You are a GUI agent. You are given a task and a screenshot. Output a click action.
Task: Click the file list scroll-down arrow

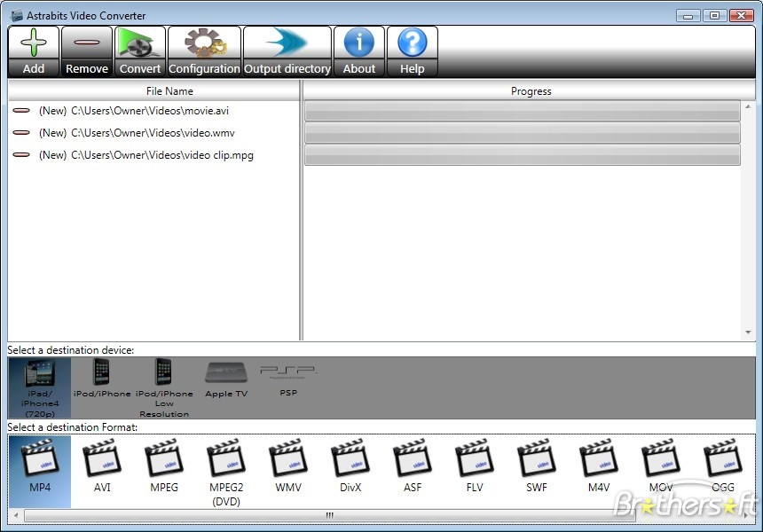[749, 332]
